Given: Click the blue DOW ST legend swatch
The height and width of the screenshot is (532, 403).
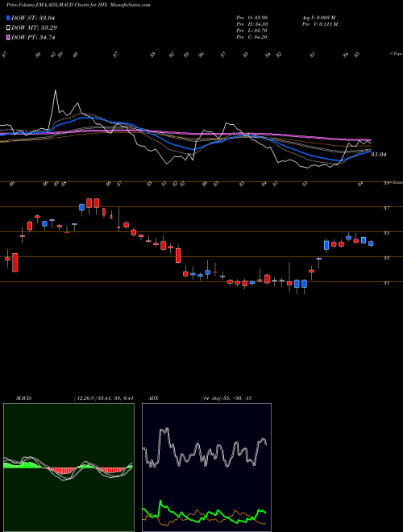Looking at the screenshot, I should click(8, 18).
